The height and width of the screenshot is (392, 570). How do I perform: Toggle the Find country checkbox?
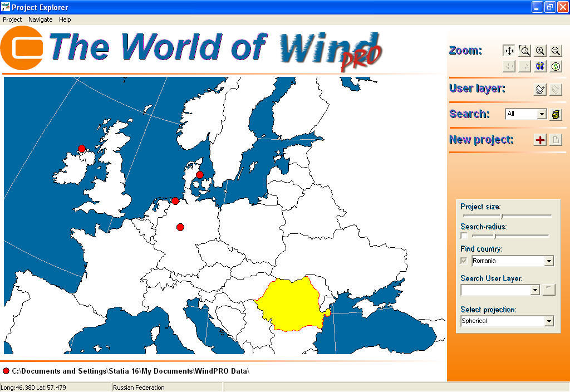coord(464,261)
